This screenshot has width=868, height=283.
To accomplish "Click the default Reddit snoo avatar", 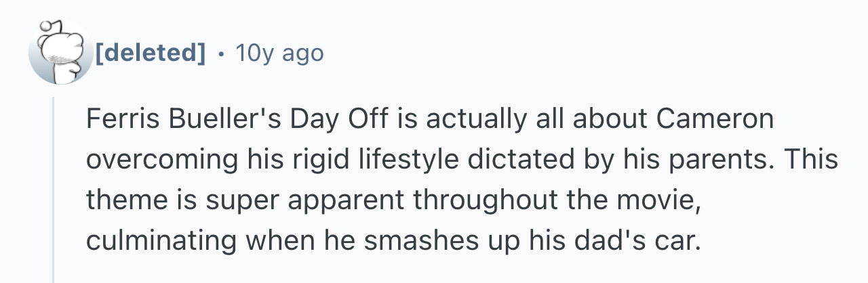I will [60, 52].
